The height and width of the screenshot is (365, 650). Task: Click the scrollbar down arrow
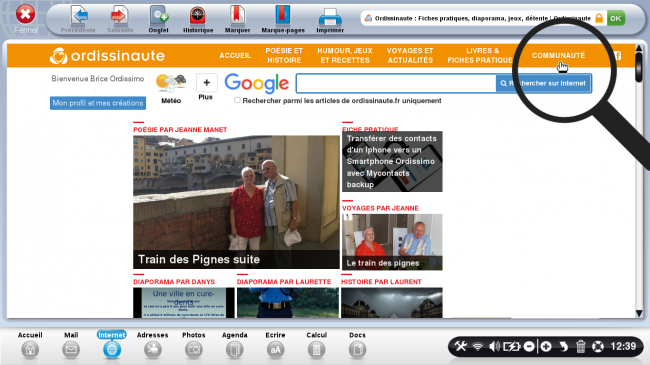639,314
